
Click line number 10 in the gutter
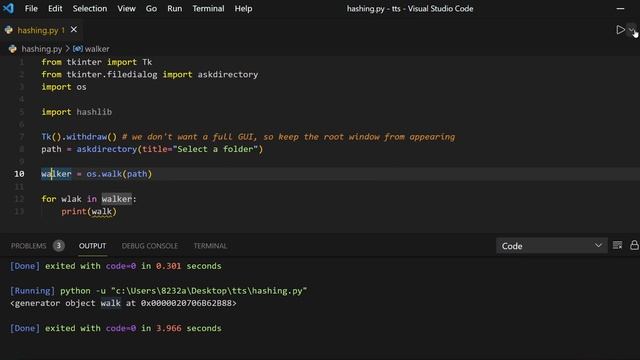19,174
